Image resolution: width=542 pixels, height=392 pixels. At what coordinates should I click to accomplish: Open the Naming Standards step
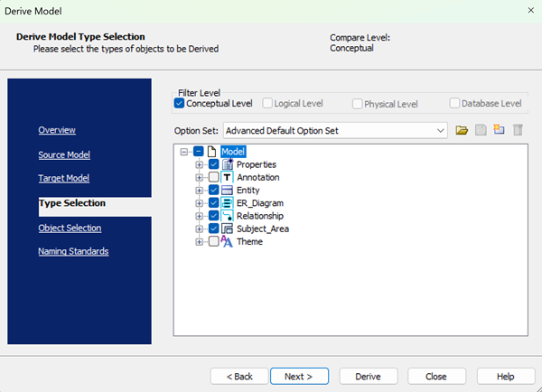pyautogui.click(x=73, y=251)
